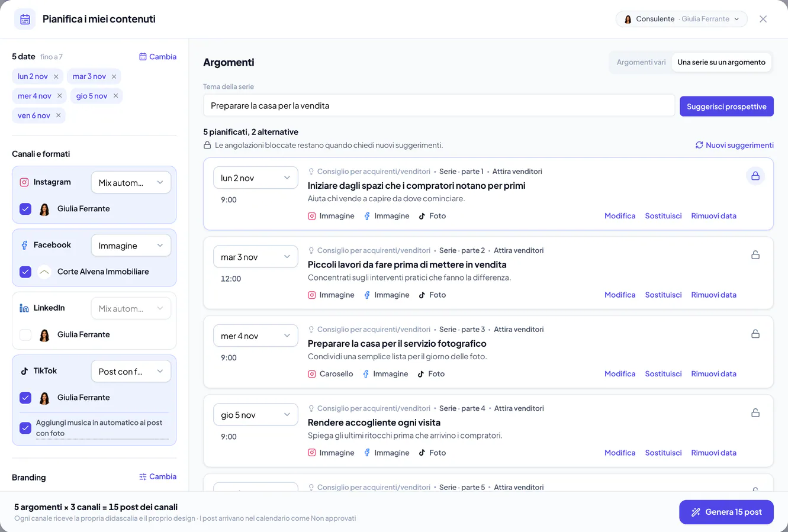The height and width of the screenshot is (532, 788).
Task: Lock the mar 3 nov topic angle
Action: point(755,255)
